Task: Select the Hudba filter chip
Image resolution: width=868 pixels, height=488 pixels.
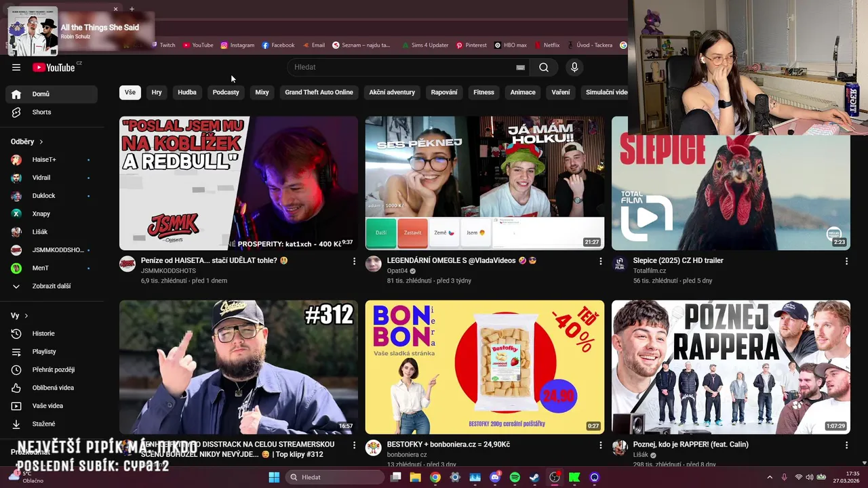Action: coord(187,92)
